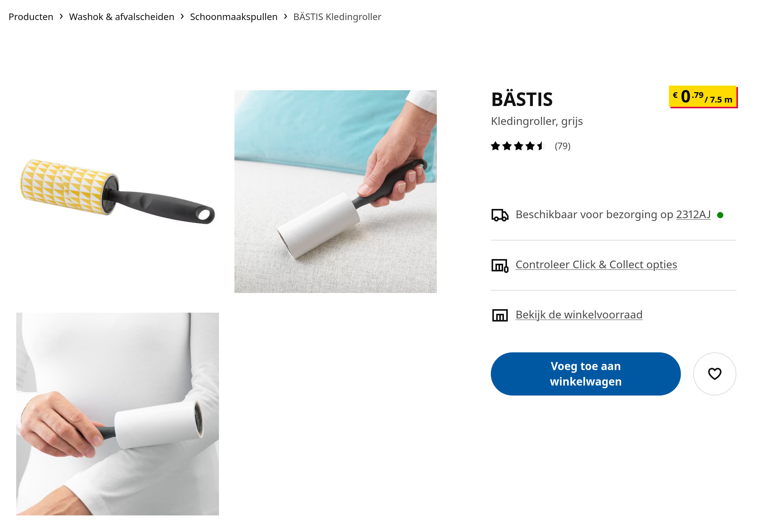Open the Producten breadcrumb

(x=31, y=17)
